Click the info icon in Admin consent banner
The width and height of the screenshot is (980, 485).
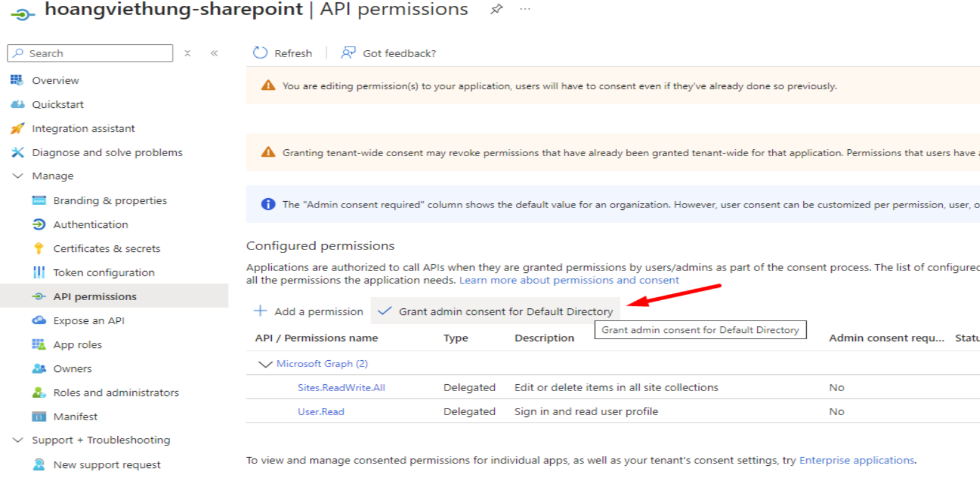click(268, 204)
